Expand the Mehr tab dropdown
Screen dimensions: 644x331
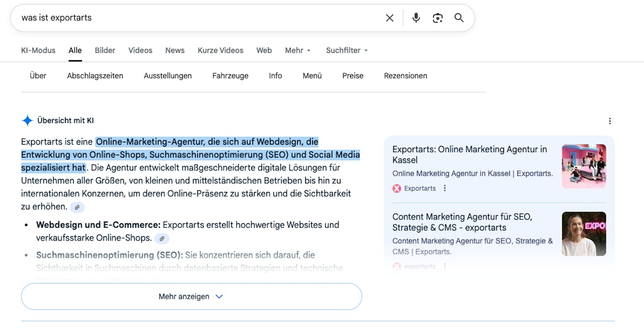pos(298,50)
